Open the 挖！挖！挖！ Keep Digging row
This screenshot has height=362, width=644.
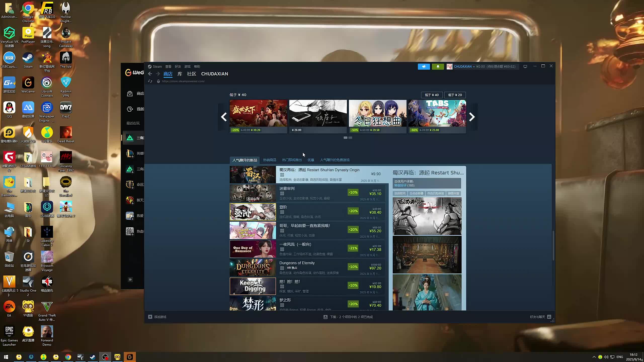[307, 286]
